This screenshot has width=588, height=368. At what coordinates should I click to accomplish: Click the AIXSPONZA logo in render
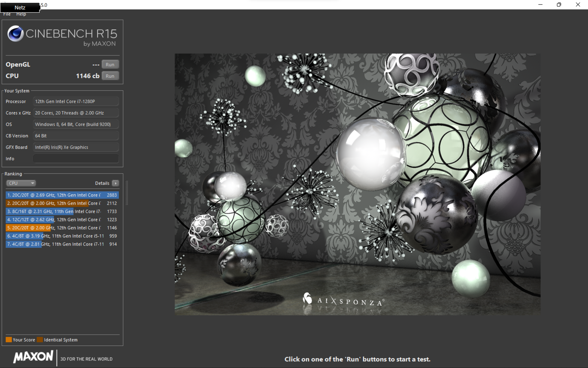[x=343, y=300]
